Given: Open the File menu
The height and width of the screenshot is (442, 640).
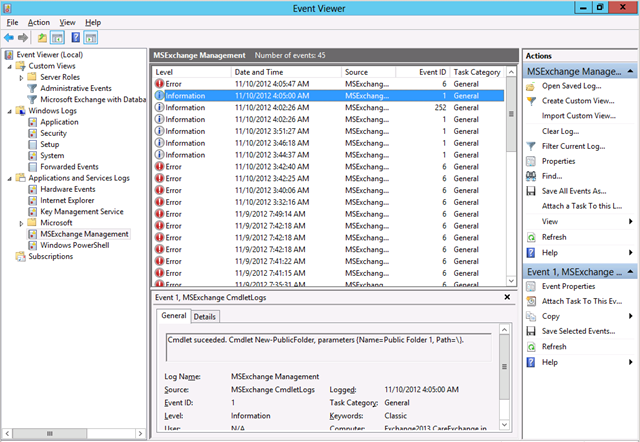Looking at the screenshot, I should point(12,22).
